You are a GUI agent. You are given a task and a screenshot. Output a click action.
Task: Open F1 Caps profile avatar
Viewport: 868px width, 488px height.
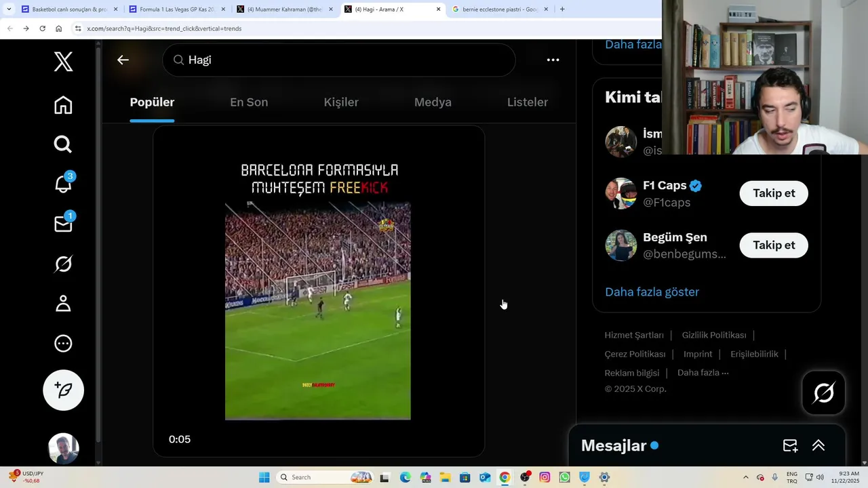pyautogui.click(x=620, y=194)
